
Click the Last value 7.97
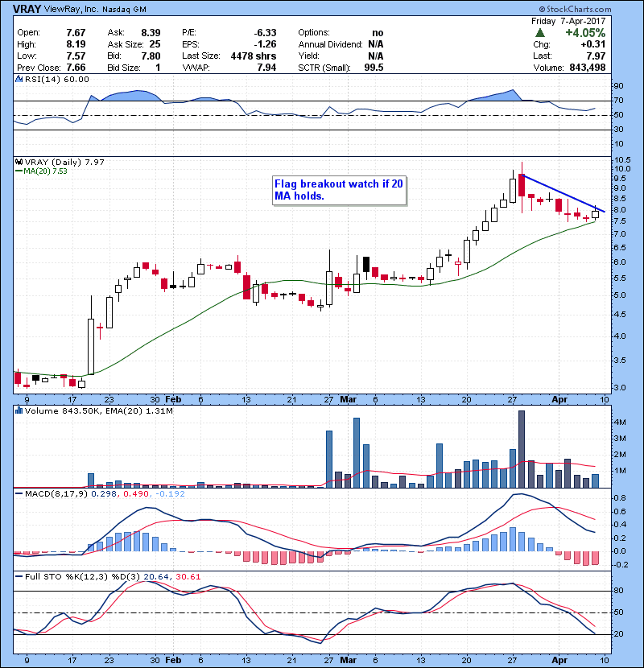pyautogui.click(x=596, y=56)
